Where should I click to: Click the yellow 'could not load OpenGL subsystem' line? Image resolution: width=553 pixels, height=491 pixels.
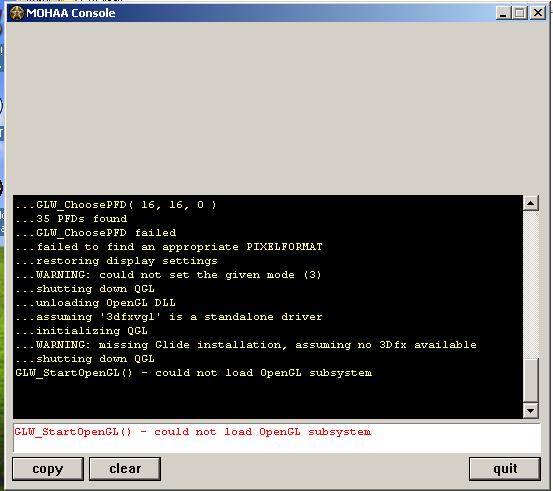tap(194, 373)
